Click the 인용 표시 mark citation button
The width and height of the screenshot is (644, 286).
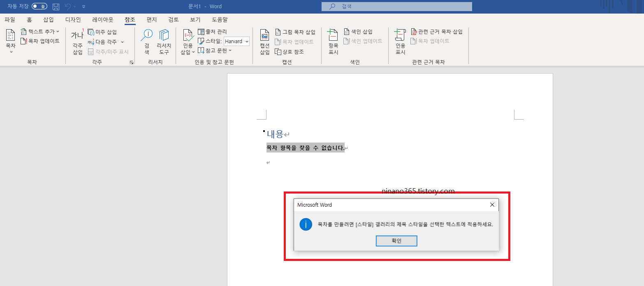click(x=401, y=42)
